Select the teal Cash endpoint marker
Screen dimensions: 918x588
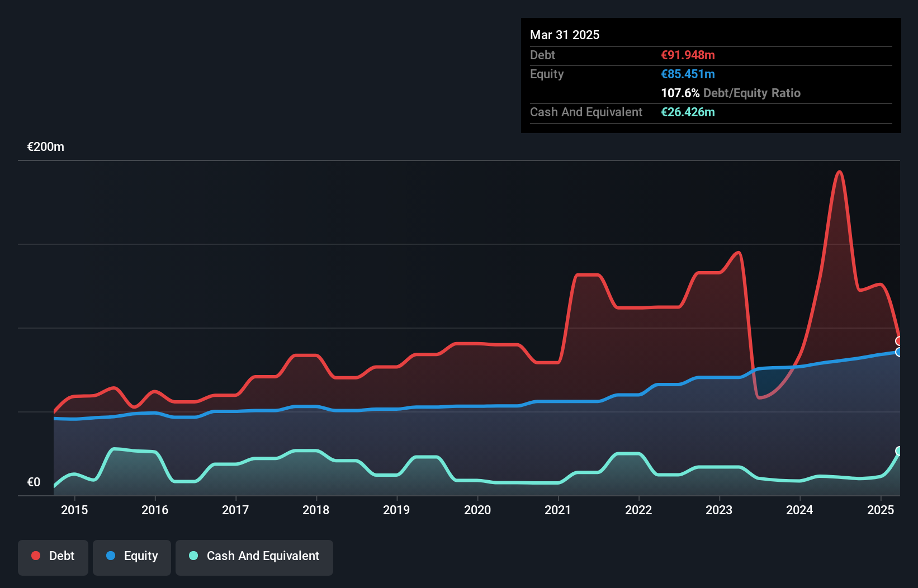click(899, 451)
